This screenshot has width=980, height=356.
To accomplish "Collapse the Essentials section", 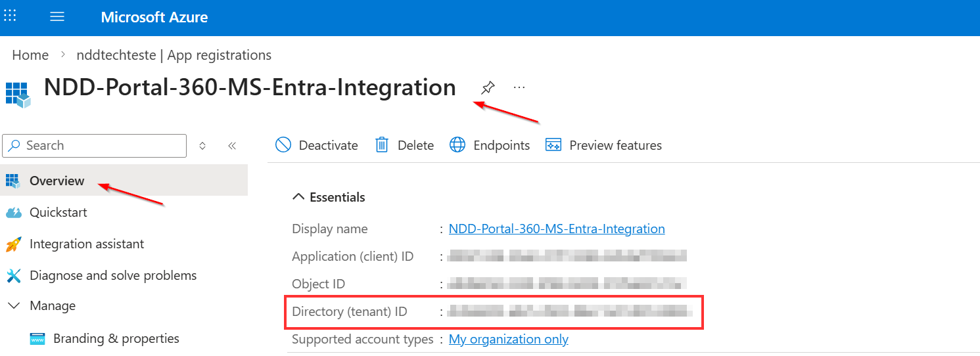I will click(299, 197).
